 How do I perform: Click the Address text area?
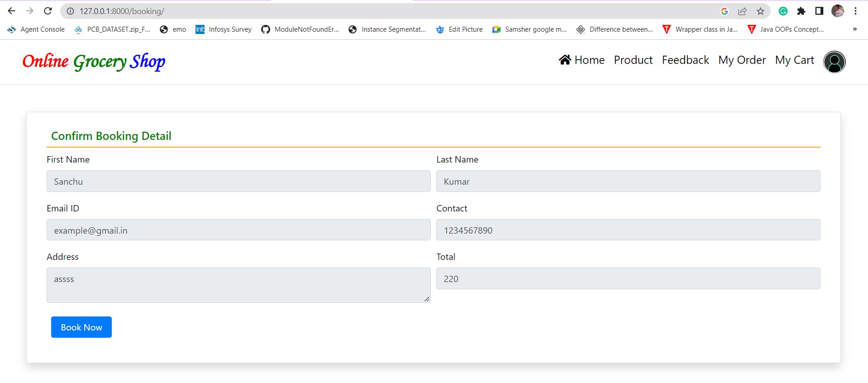tap(238, 285)
